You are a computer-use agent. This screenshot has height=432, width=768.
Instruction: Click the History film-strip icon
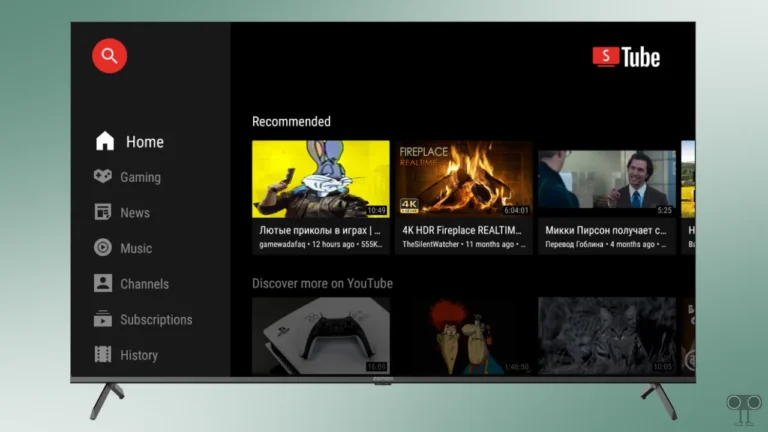(103, 354)
